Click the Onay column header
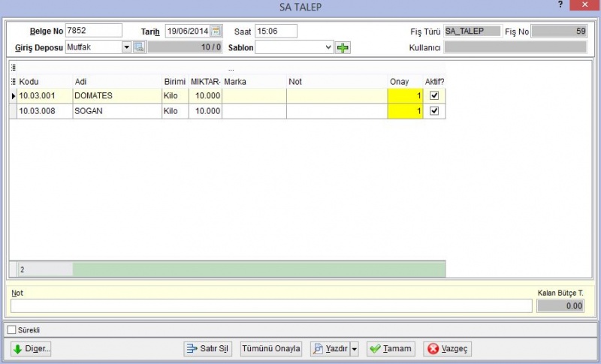The height and width of the screenshot is (364, 601). pos(405,82)
